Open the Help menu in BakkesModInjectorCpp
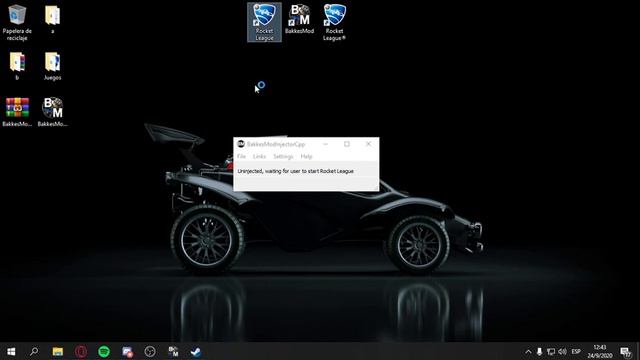The image size is (640, 360). (306, 156)
